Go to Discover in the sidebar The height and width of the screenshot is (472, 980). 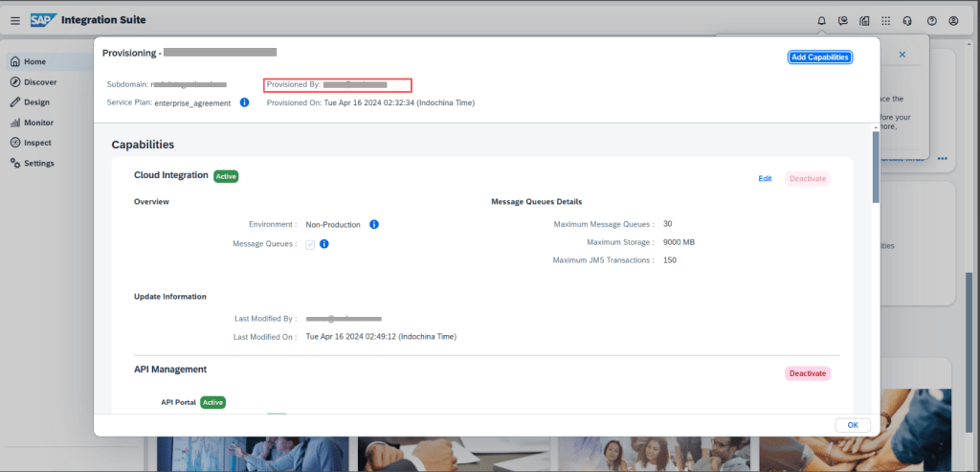tap(39, 82)
